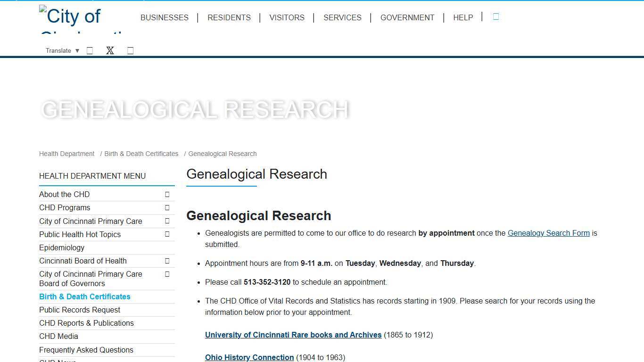644x362 pixels.
Task: Select Birth & Death Certificates in the sidebar
Action: point(85,296)
